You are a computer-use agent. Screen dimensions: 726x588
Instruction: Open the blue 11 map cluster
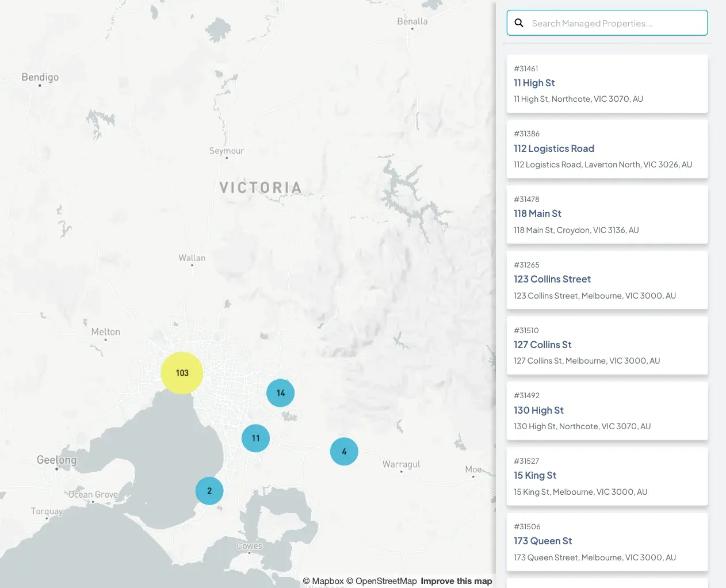256,438
